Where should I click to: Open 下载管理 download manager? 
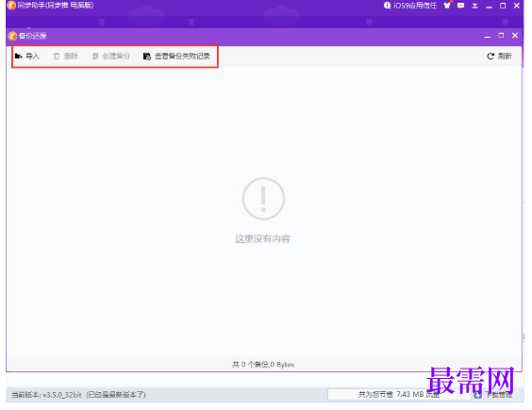pos(493,395)
